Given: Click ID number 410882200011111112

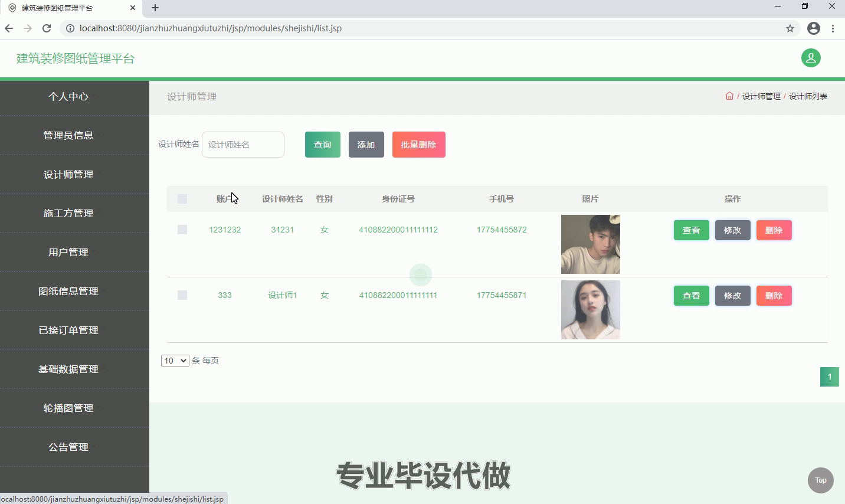Looking at the screenshot, I should pos(398,230).
